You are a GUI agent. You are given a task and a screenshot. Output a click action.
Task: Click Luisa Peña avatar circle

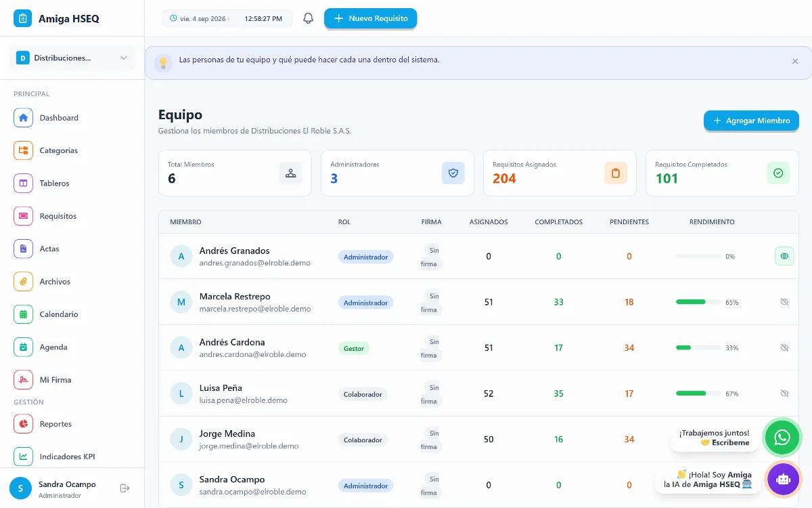pyautogui.click(x=181, y=394)
